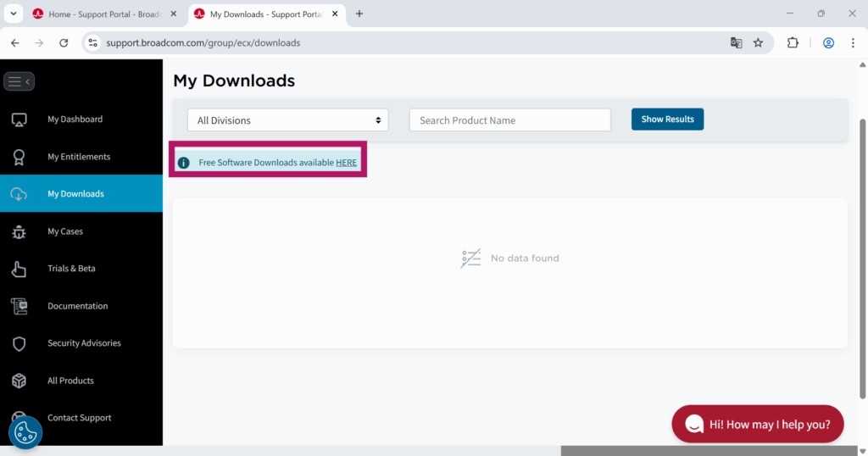Follow the HERE free downloads link
Screen dimensions: 868x456
pos(346,163)
